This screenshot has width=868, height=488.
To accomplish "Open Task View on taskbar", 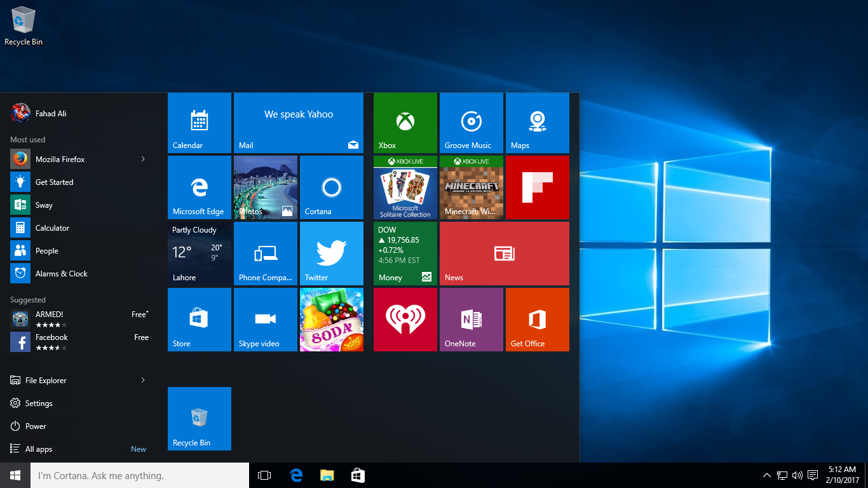I will (264, 475).
